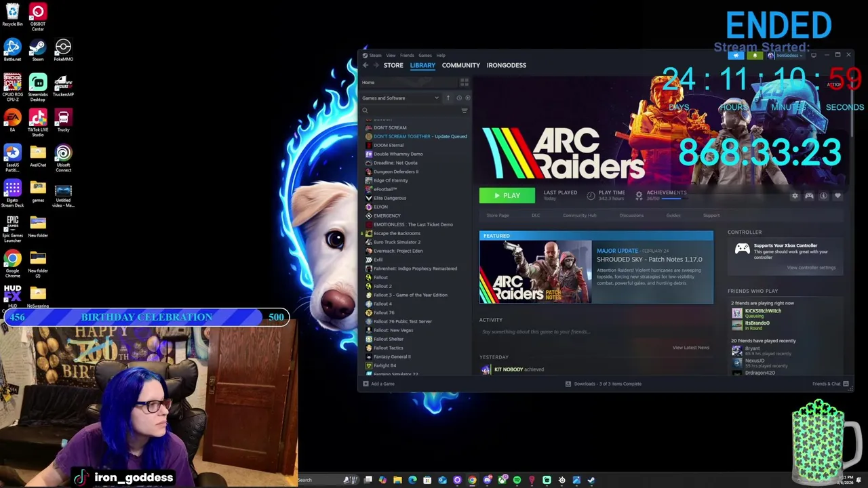Image resolution: width=868 pixels, height=488 pixels.
Task: Open Discord from the taskbar
Action: coord(487,480)
